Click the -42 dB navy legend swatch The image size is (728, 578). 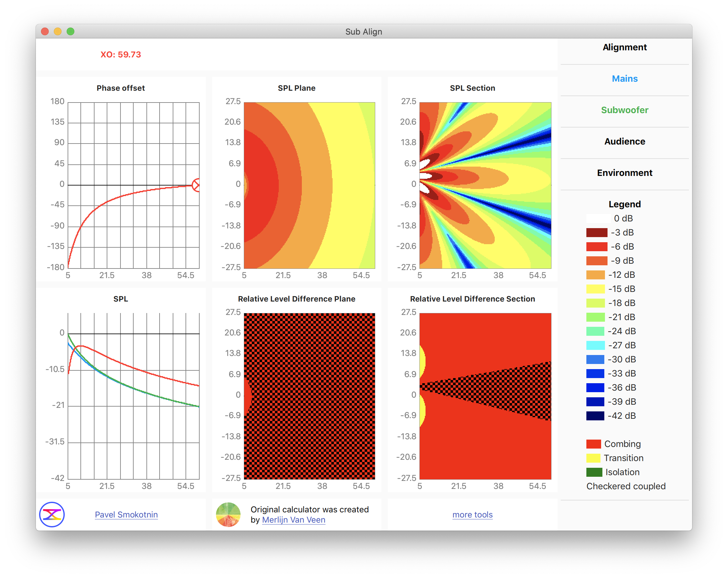click(595, 416)
